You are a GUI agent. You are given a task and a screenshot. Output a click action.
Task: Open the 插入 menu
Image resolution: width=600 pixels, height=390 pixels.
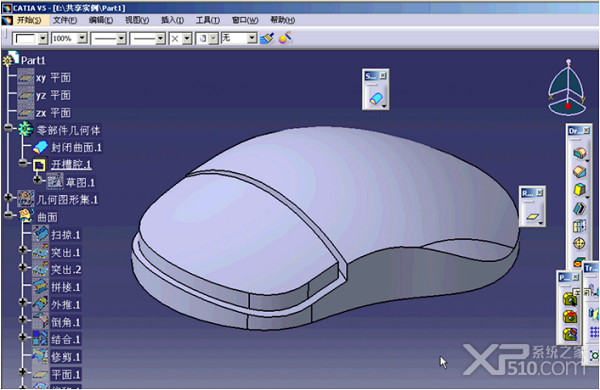click(x=172, y=20)
